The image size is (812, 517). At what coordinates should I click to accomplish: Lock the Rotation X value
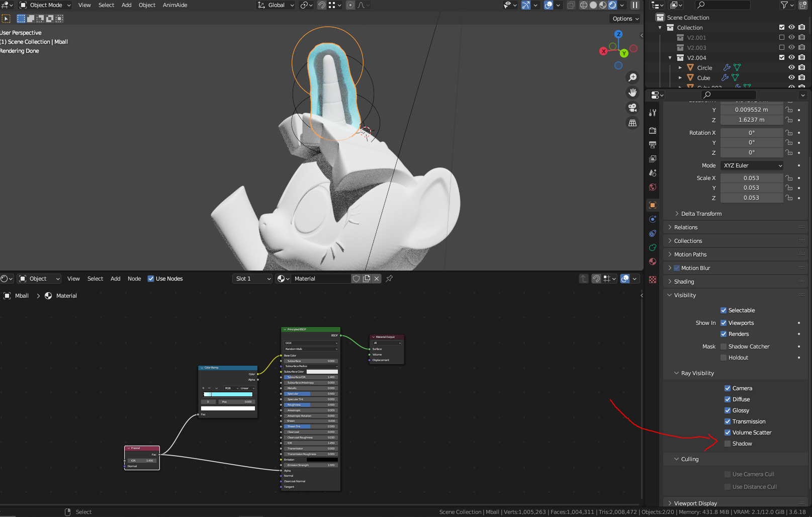point(789,133)
